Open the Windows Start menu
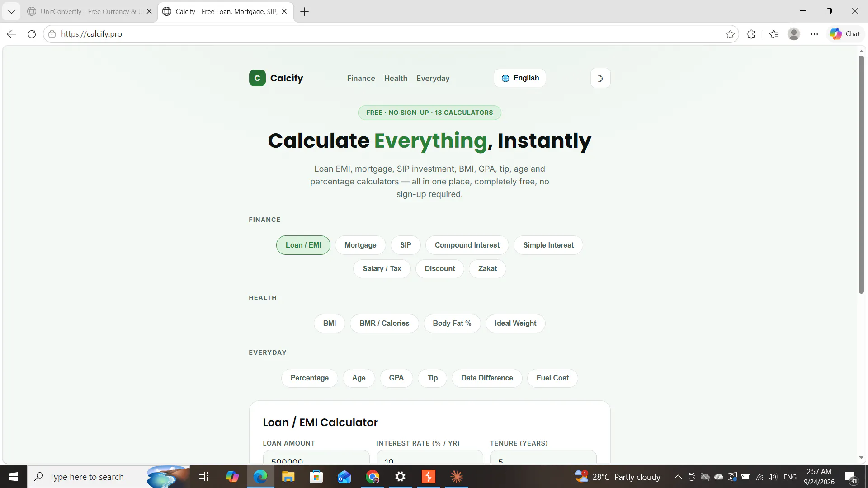868x488 pixels. coord(14,477)
